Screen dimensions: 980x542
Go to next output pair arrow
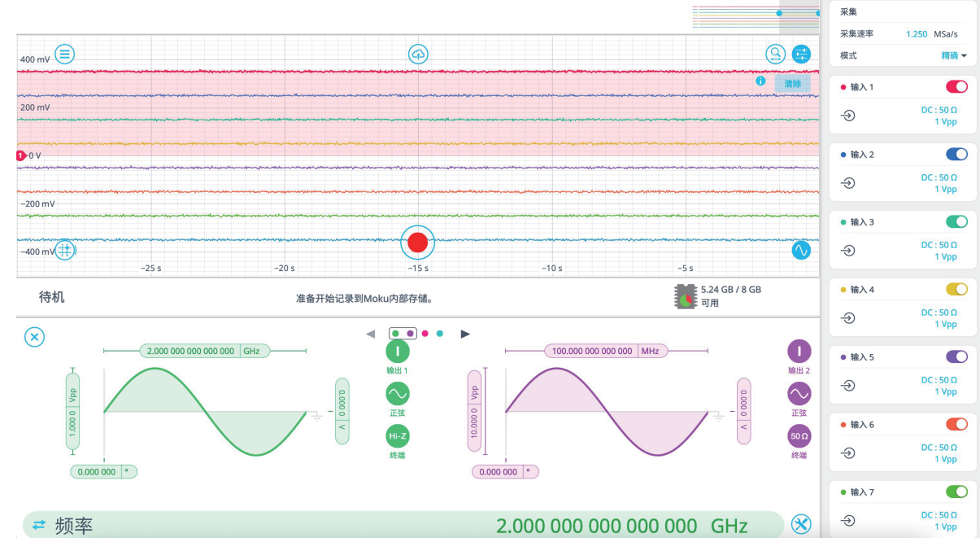(x=465, y=334)
